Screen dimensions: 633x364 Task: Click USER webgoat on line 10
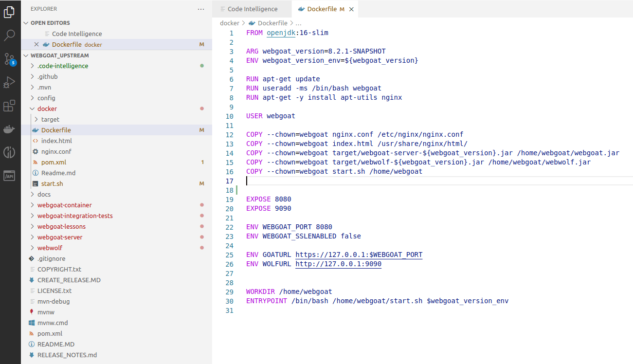(x=271, y=116)
